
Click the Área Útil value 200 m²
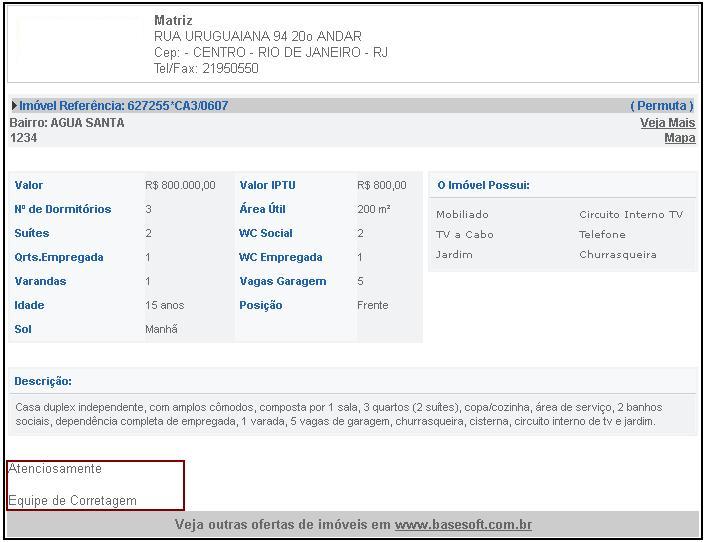(x=373, y=209)
